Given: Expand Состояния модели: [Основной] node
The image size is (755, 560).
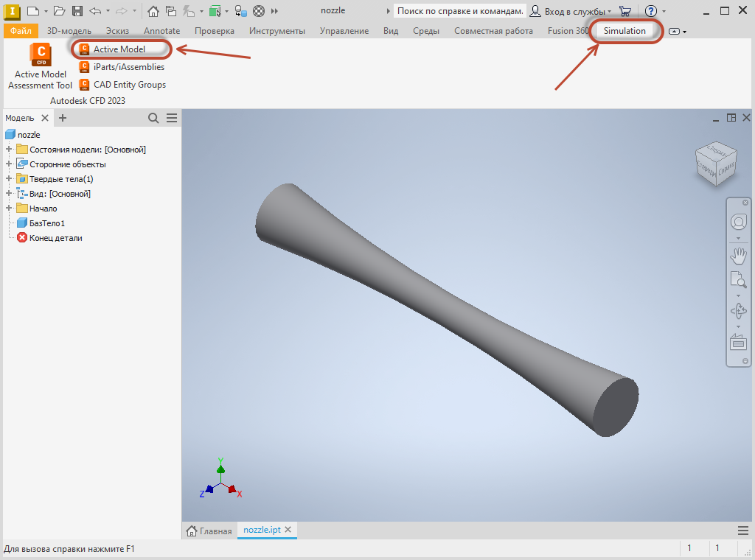Looking at the screenshot, I should (9, 149).
